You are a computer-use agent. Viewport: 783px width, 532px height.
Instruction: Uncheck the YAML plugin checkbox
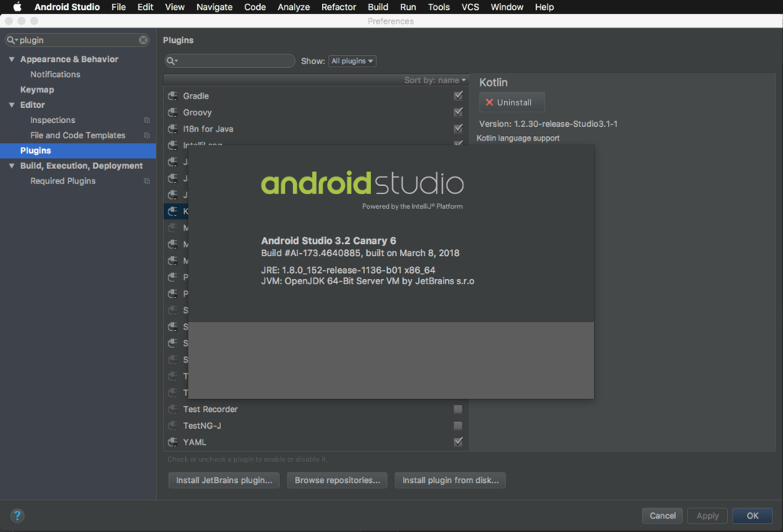tap(458, 442)
